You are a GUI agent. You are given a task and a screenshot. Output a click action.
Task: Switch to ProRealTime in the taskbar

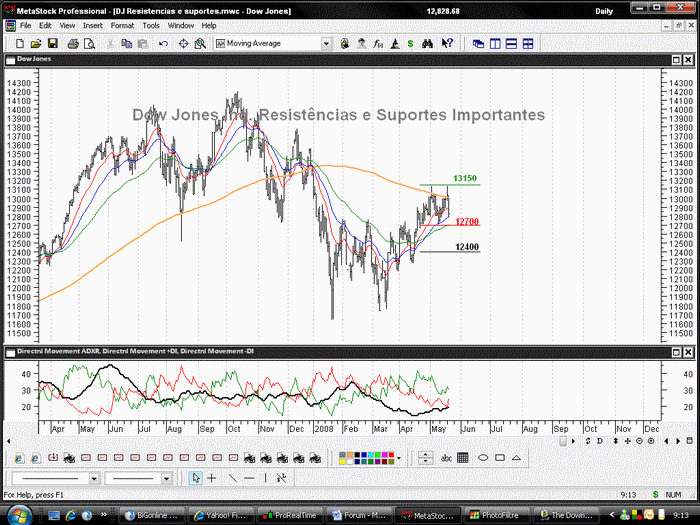[290, 515]
